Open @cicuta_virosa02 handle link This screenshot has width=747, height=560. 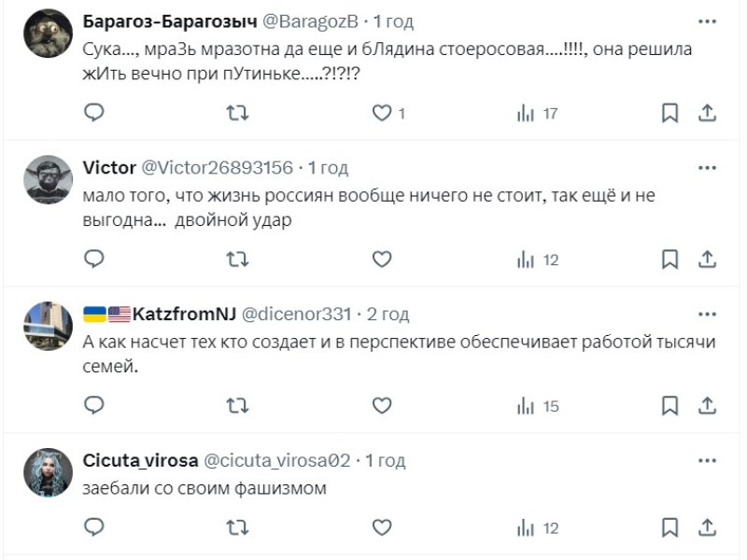[276, 461]
